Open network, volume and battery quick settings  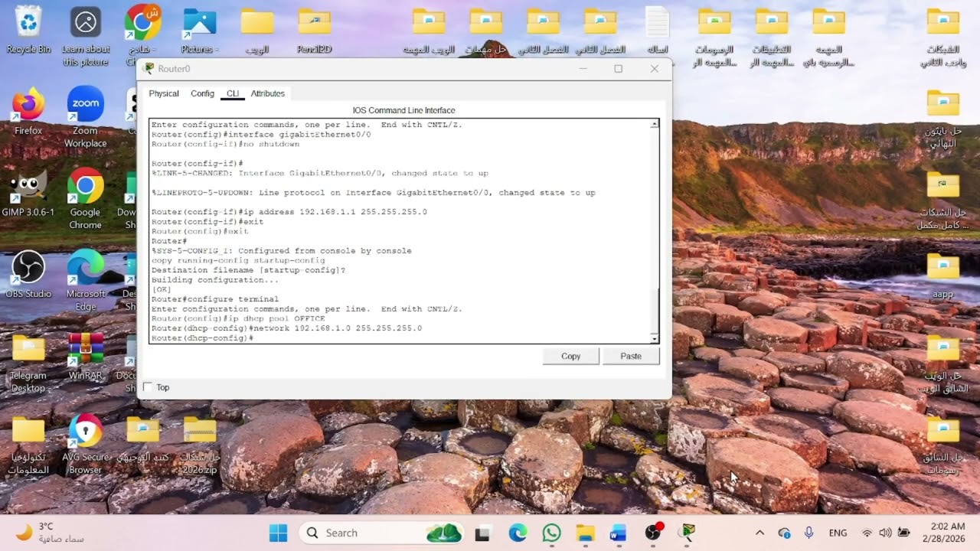pyautogui.click(x=885, y=533)
